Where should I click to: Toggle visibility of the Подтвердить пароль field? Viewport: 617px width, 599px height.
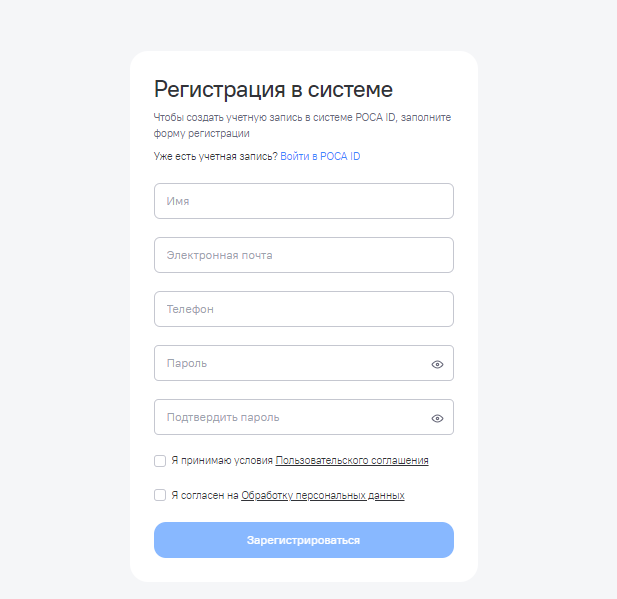pyautogui.click(x=437, y=418)
